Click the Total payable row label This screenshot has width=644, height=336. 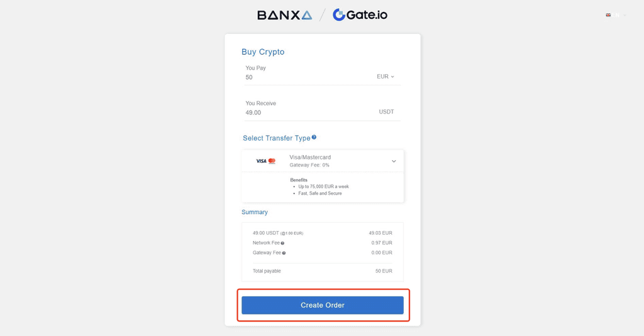click(x=267, y=271)
